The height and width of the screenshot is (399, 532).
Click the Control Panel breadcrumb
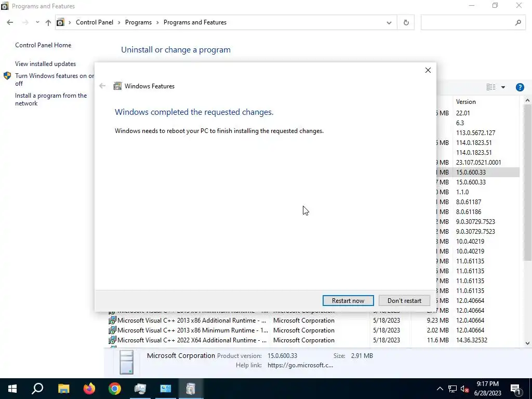95,22
